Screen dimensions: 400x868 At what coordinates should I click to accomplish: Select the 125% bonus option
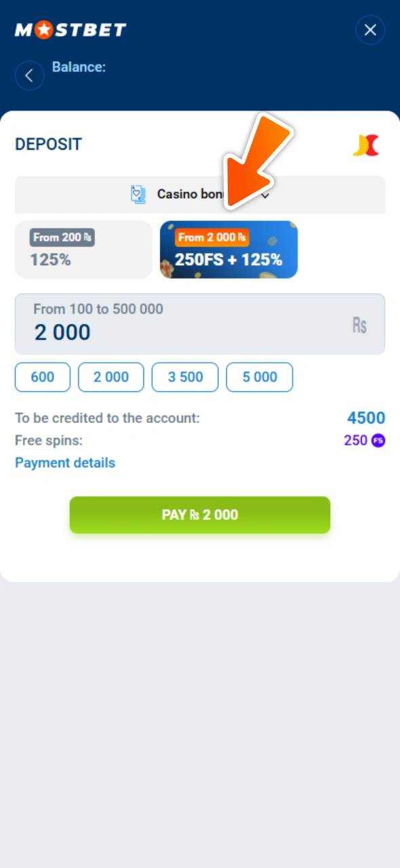point(83,249)
